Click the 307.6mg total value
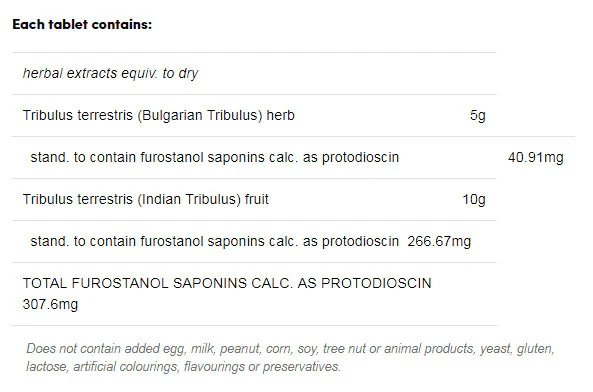This screenshot has width=593, height=392. [x=50, y=304]
